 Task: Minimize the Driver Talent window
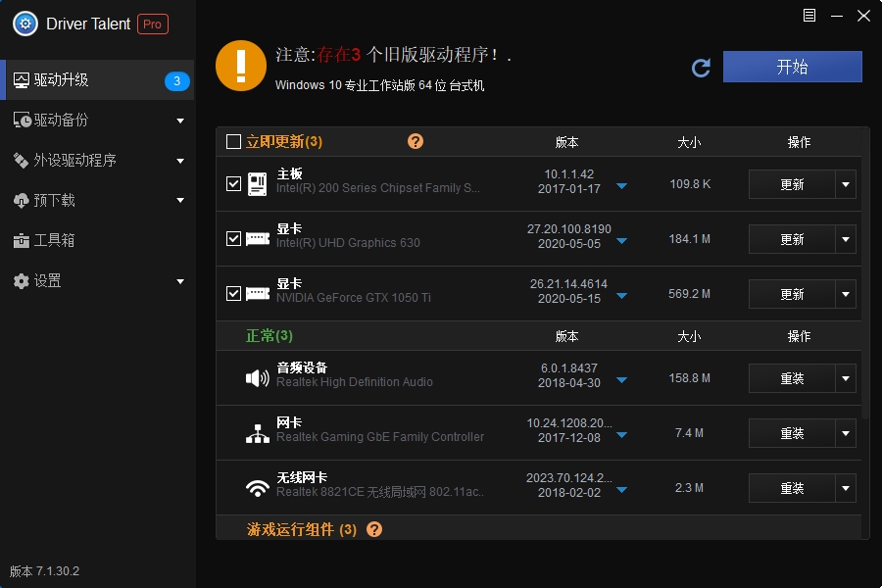[x=837, y=16]
